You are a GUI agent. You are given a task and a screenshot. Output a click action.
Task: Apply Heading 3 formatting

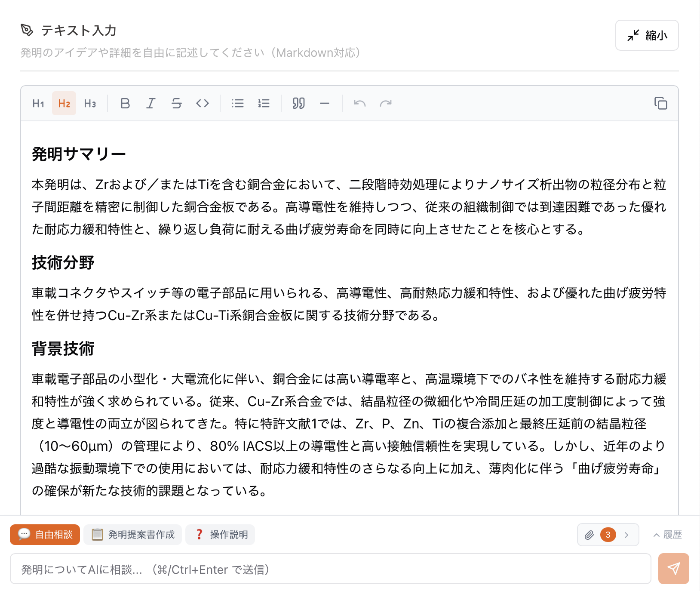[90, 103]
